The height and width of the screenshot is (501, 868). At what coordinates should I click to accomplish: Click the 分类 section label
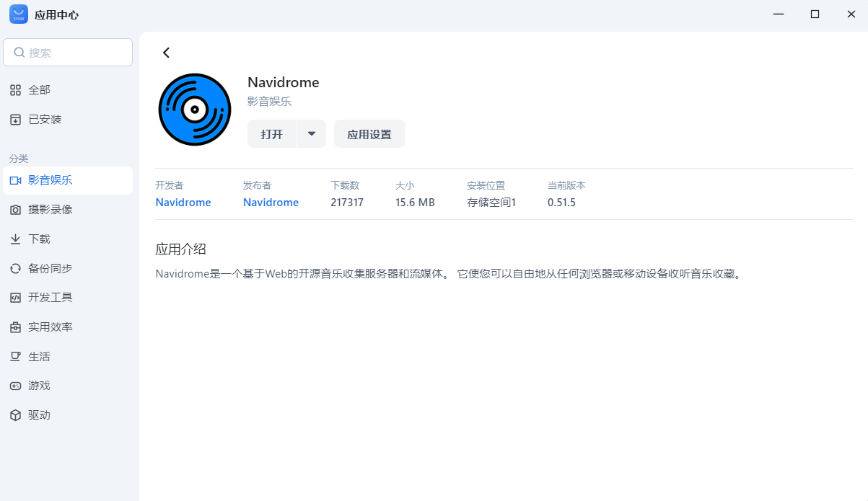coord(19,159)
